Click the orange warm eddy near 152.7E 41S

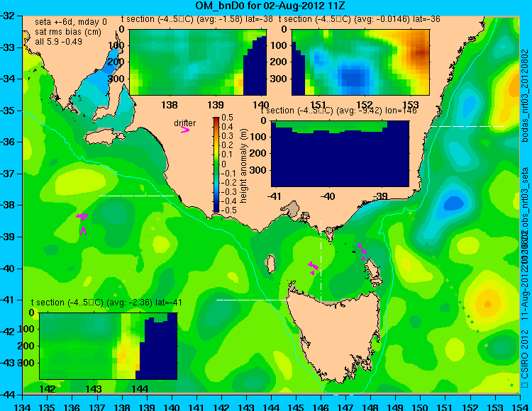(x=487, y=303)
